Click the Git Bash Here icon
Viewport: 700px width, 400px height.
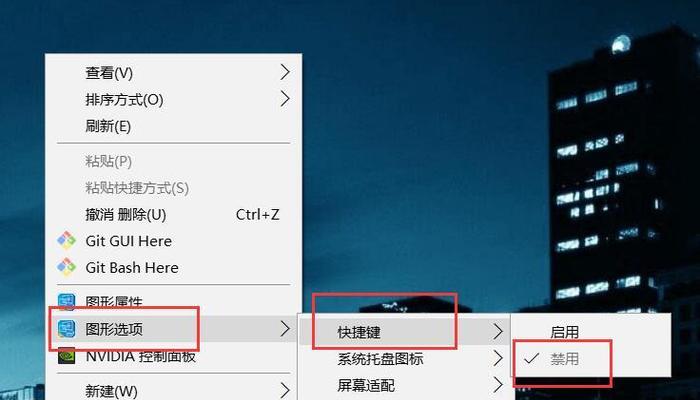click(x=67, y=267)
